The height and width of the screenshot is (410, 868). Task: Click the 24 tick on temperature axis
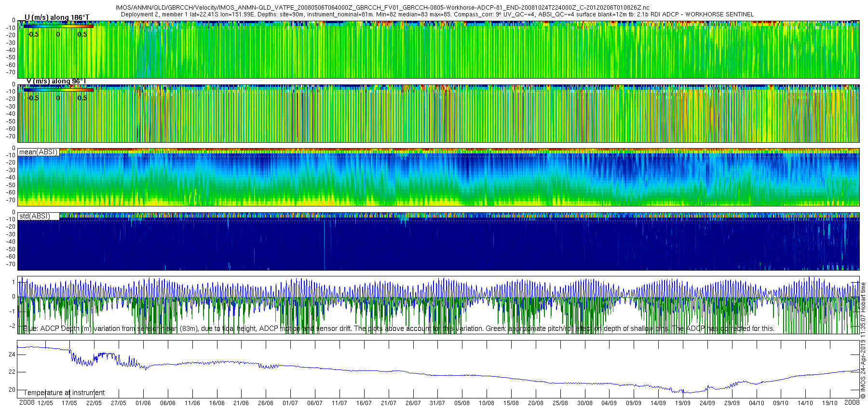coord(12,355)
